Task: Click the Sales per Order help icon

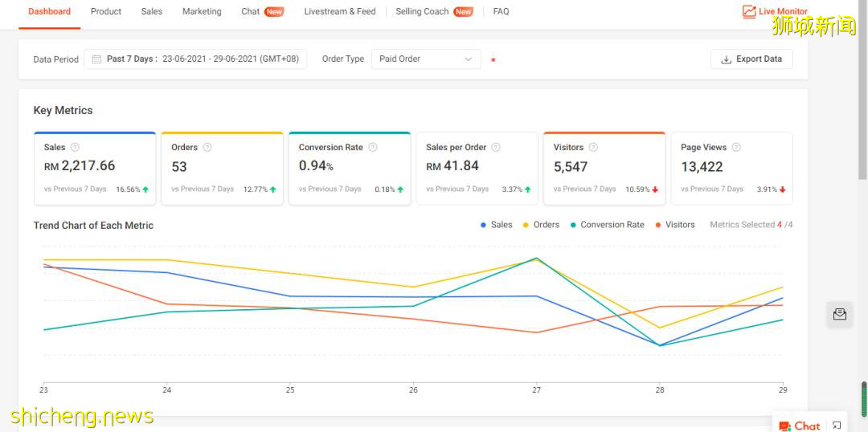Action: [496, 148]
